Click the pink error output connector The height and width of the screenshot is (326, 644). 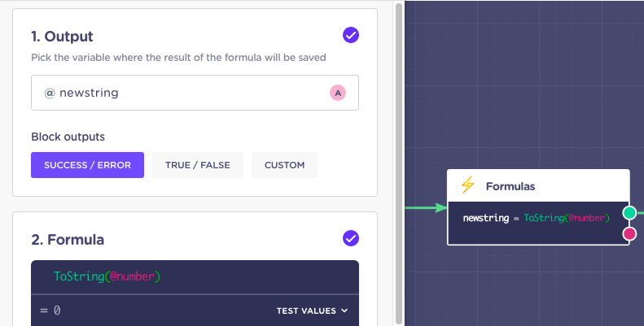[x=629, y=234]
